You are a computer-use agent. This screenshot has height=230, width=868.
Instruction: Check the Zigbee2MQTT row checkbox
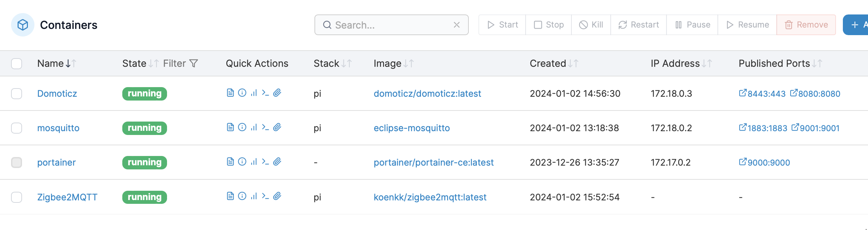(17, 197)
